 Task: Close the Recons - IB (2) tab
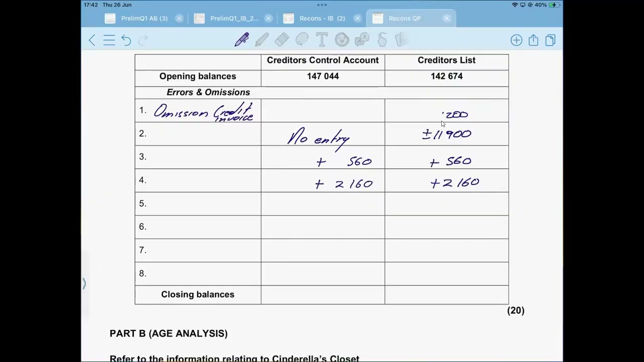click(x=357, y=18)
